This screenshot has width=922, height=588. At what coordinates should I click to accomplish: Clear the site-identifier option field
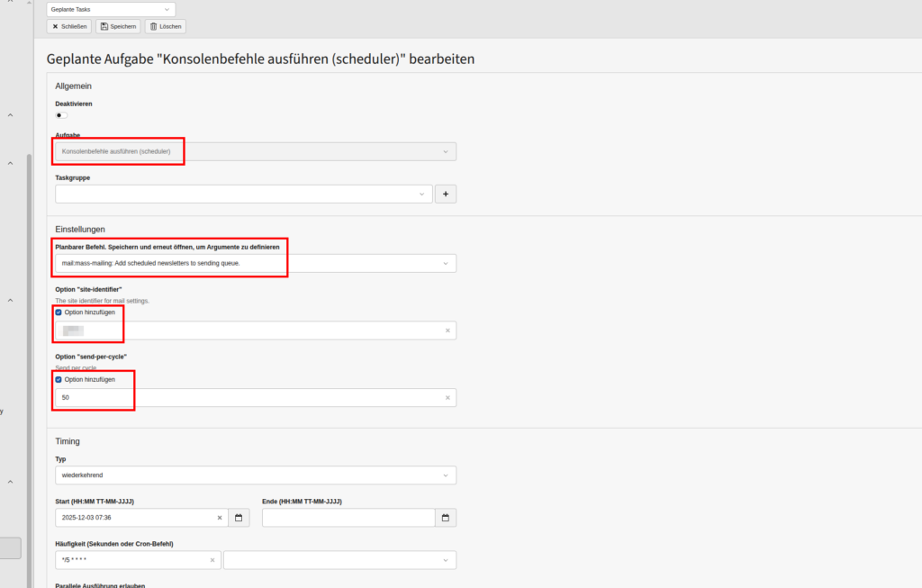447,330
